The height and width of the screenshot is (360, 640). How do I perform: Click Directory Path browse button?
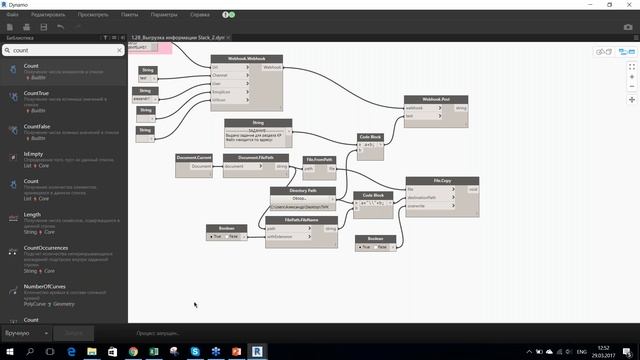click(x=300, y=198)
